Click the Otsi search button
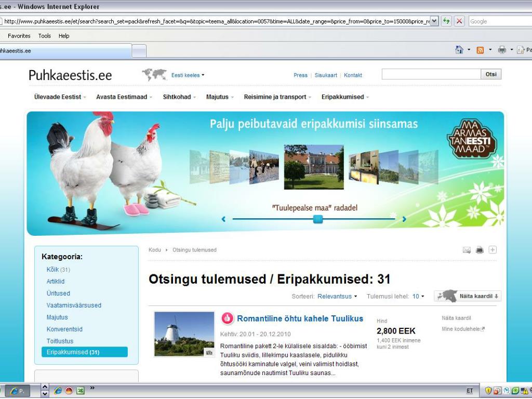The image size is (532, 399). pyautogui.click(x=491, y=74)
